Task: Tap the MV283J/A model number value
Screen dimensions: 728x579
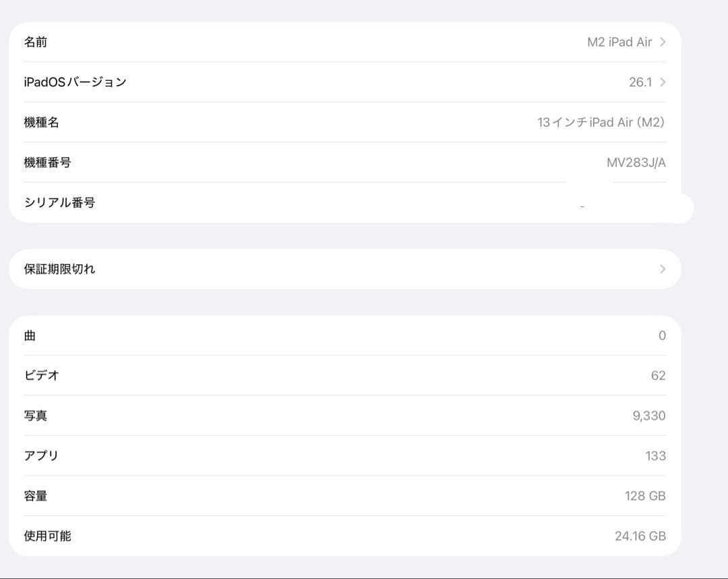Action: point(636,162)
